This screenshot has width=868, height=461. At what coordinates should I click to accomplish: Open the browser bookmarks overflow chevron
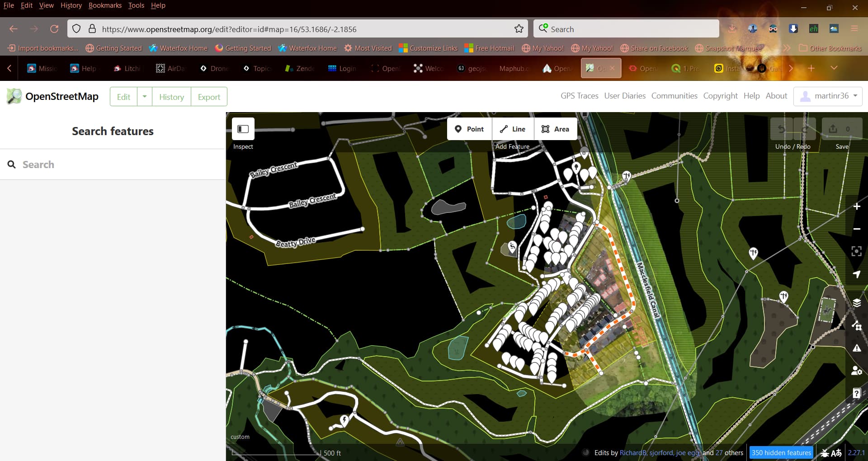pyautogui.click(x=788, y=48)
